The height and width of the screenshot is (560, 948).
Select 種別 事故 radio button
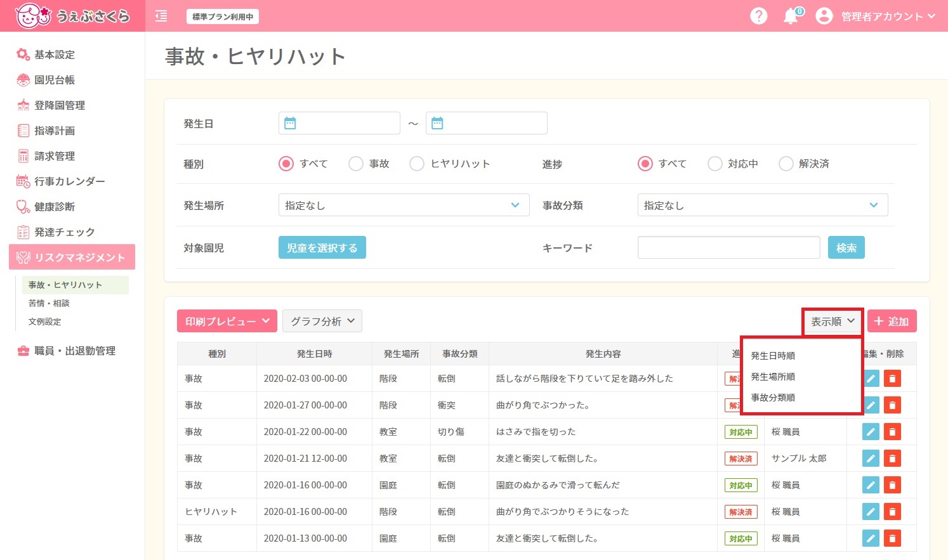(356, 164)
